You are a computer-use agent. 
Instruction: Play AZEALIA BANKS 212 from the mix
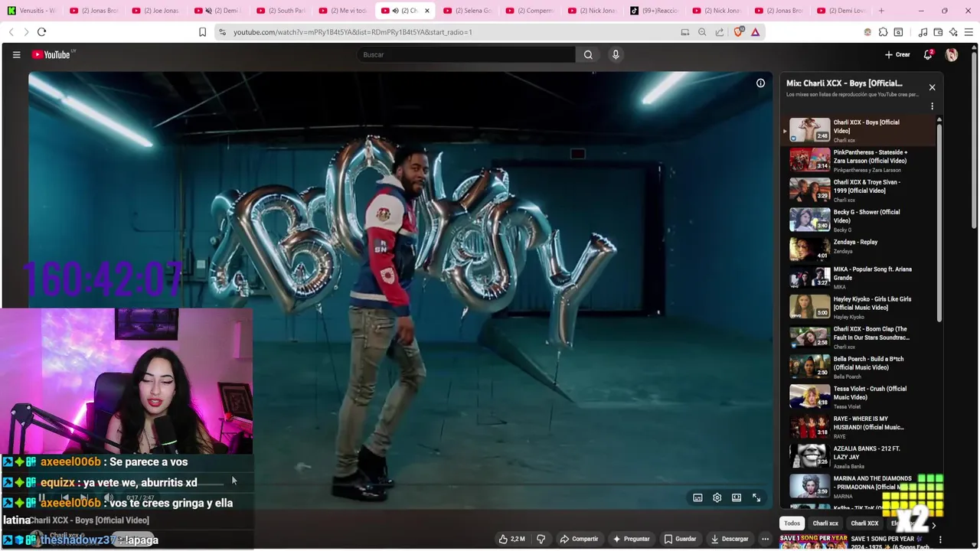tap(857, 456)
